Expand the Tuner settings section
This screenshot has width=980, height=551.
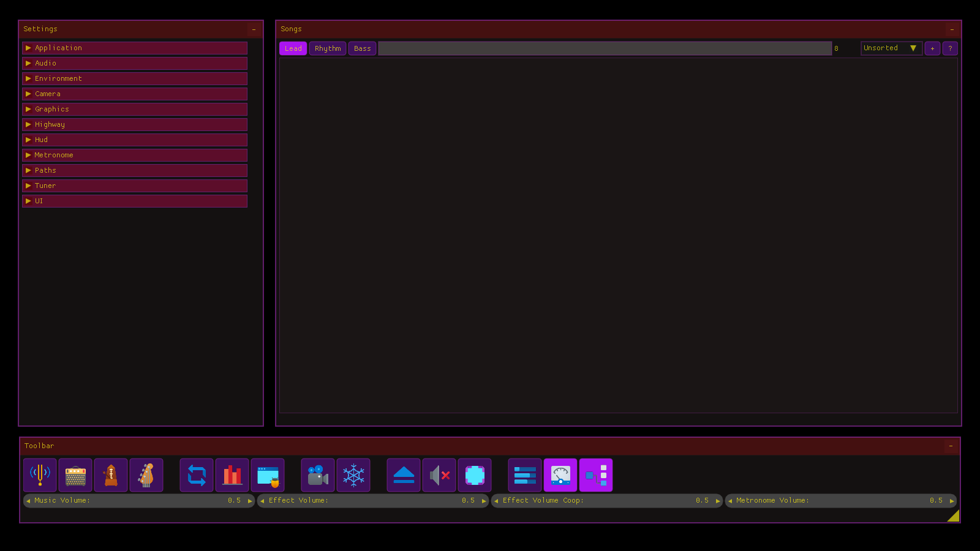pyautogui.click(x=135, y=186)
